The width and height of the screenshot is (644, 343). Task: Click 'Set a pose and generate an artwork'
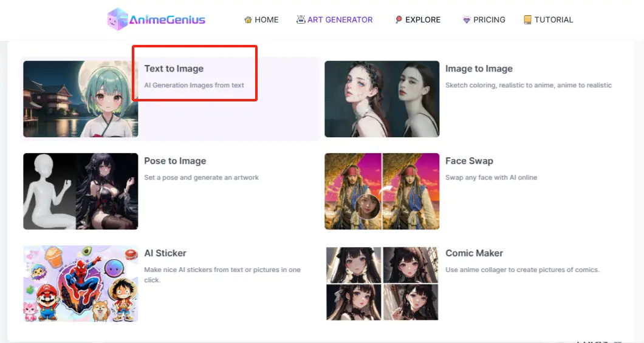coord(201,178)
